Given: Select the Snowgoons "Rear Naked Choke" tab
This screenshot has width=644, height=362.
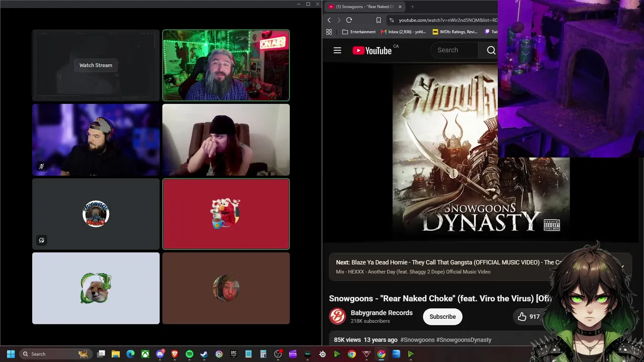Looking at the screenshot, I should pyautogui.click(x=365, y=7).
